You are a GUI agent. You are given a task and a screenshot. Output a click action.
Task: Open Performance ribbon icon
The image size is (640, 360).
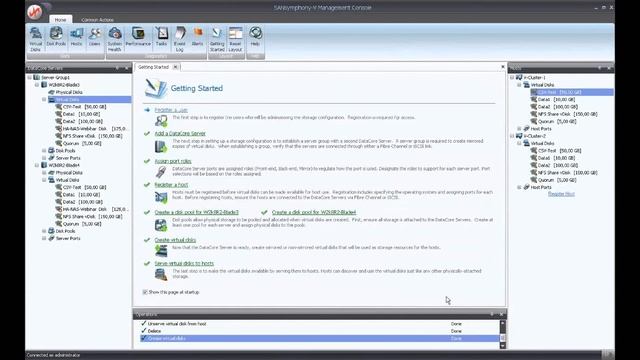pyautogui.click(x=138, y=36)
